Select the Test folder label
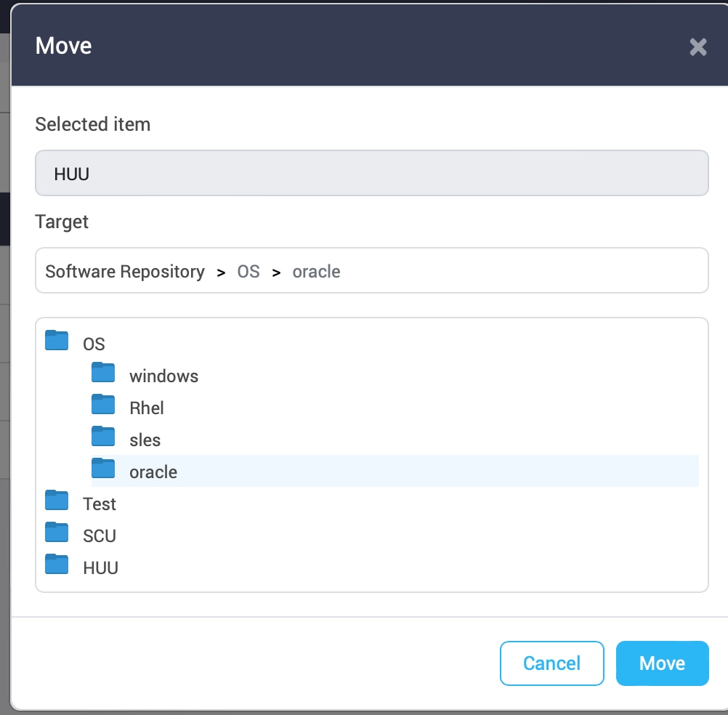The height and width of the screenshot is (715, 728). coord(100,504)
